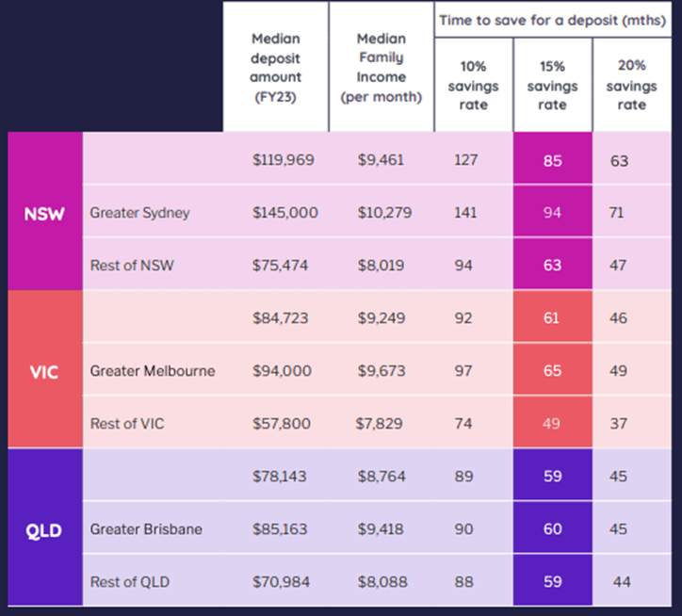Click the 10% savings rate column header

[474, 86]
